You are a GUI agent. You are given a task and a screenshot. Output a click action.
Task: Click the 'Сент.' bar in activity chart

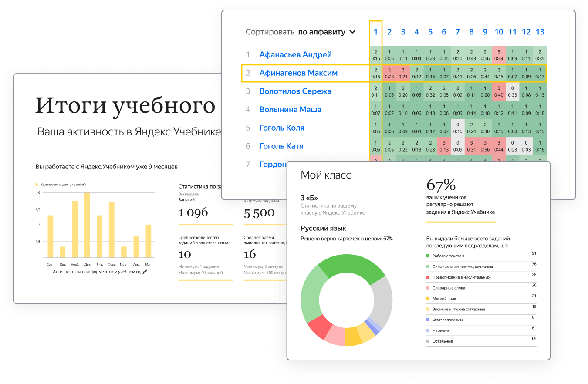[51, 236]
